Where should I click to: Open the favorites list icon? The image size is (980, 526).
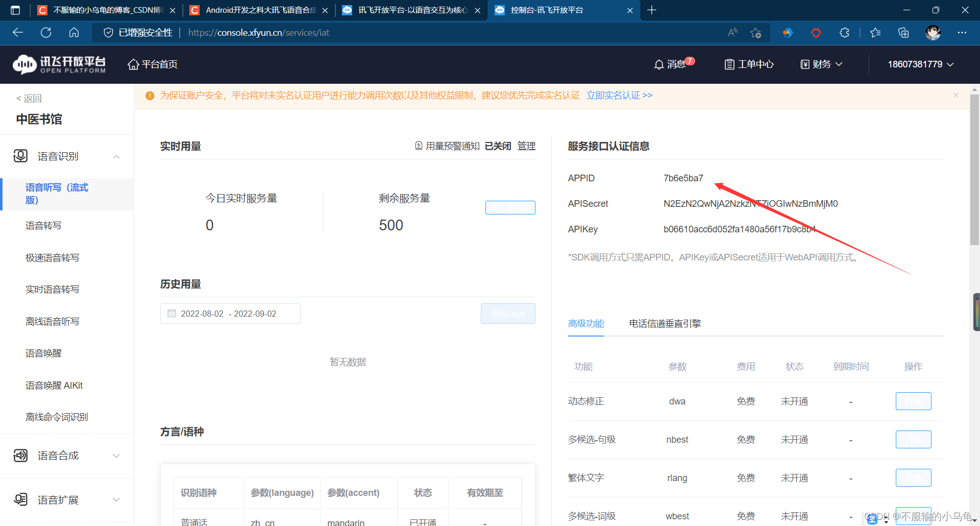875,33
